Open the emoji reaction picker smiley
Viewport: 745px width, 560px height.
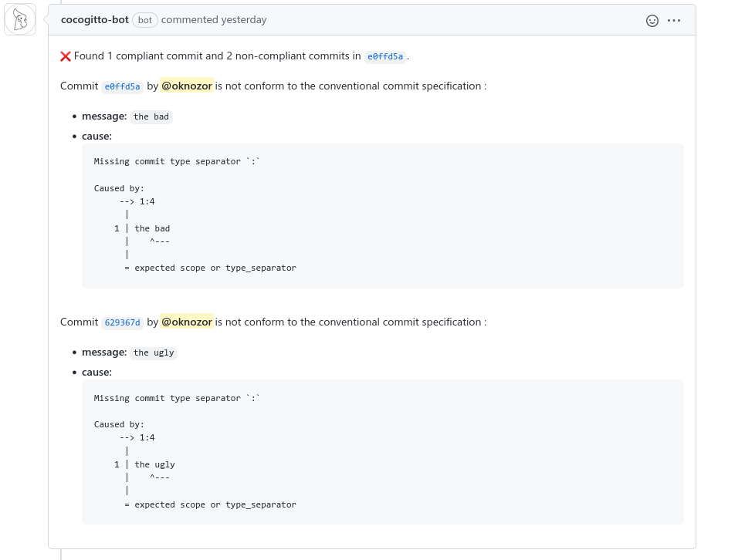point(652,21)
